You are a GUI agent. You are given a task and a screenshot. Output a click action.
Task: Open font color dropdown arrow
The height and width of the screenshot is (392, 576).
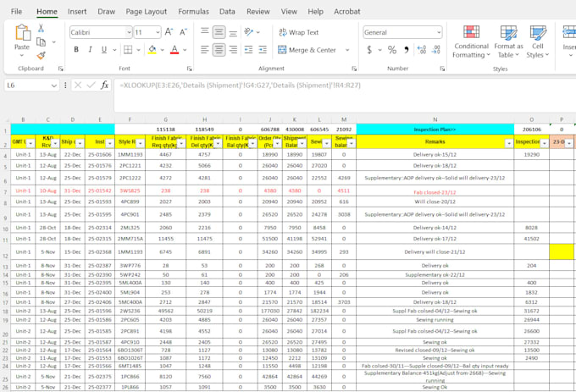click(x=185, y=50)
